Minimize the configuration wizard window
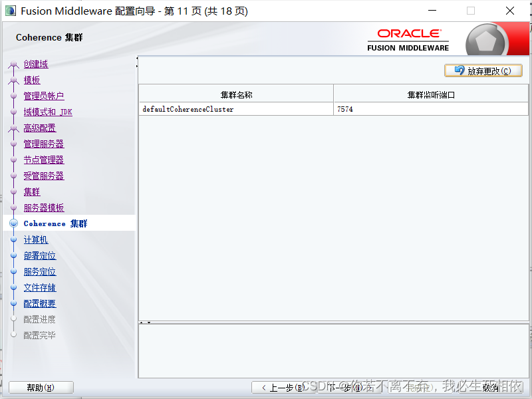This screenshot has height=399, width=532. pyautogui.click(x=432, y=11)
